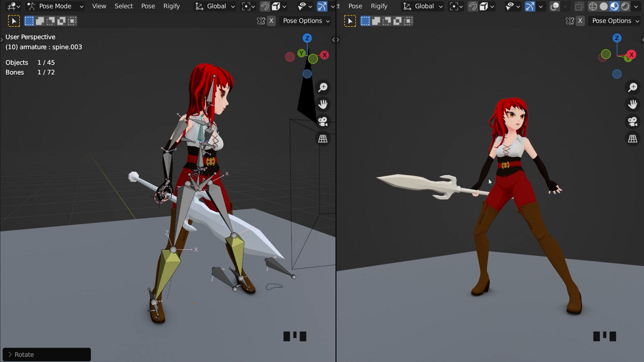
Task: Open the editor type menu in left viewport
Action: pos(13,6)
